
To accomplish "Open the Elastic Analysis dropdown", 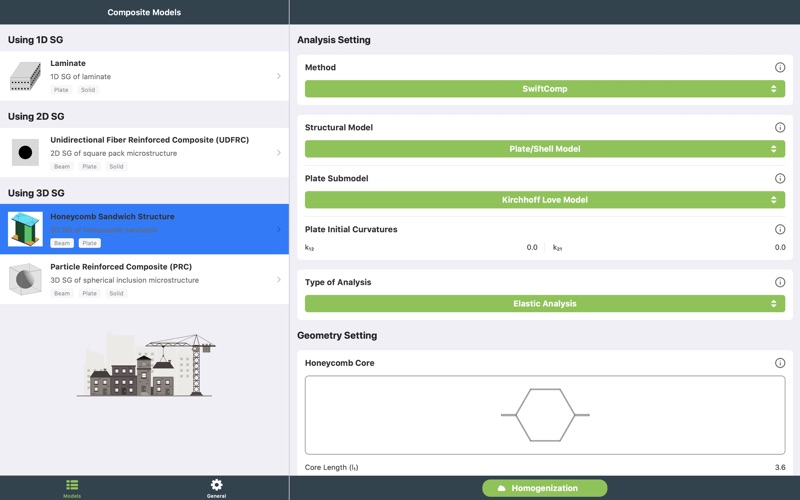I will (x=545, y=304).
